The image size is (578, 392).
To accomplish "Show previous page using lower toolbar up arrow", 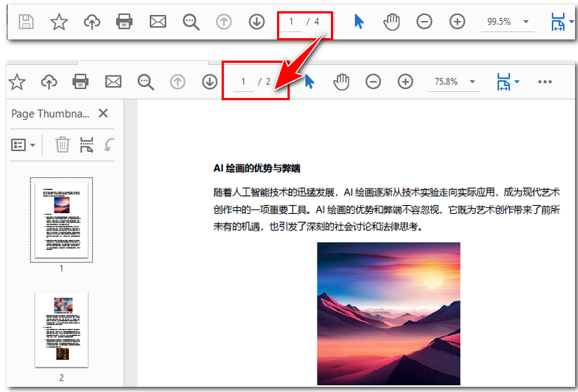I will [x=177, y=82].
